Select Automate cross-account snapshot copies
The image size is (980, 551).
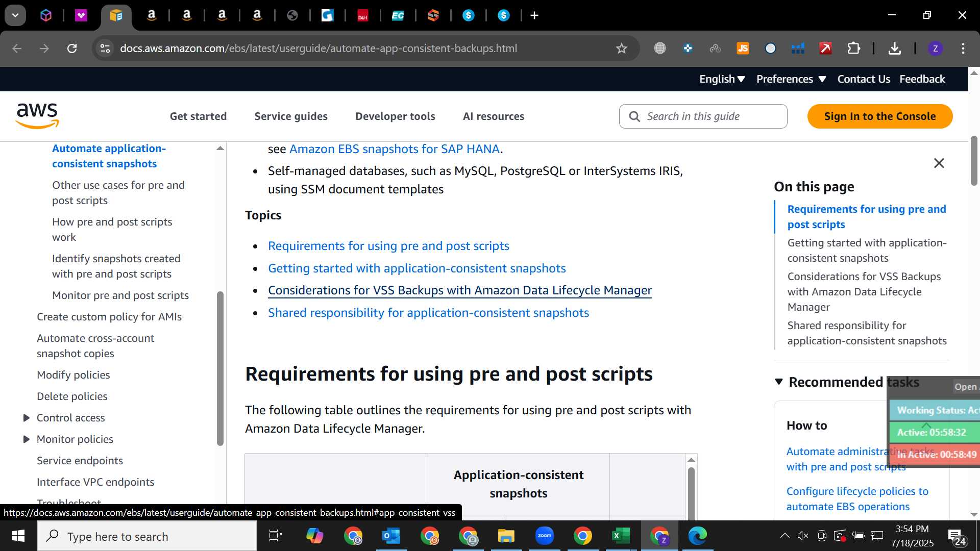click(x=95, y=346)
